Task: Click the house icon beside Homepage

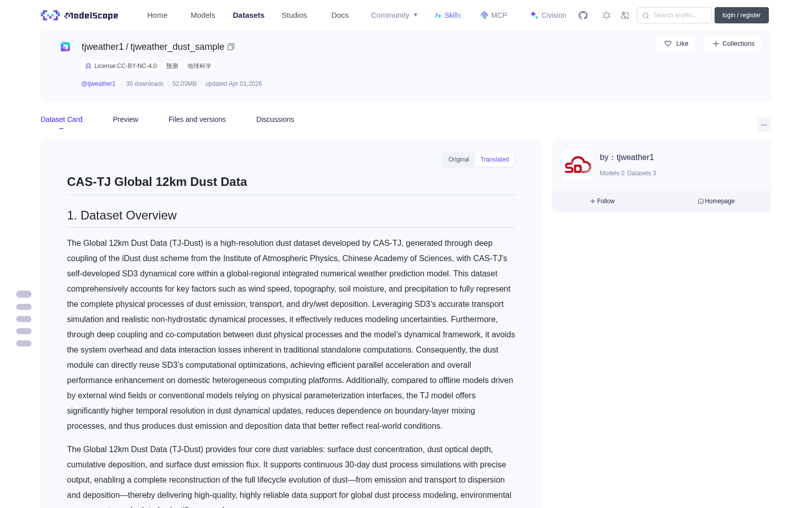Action: 701,201
